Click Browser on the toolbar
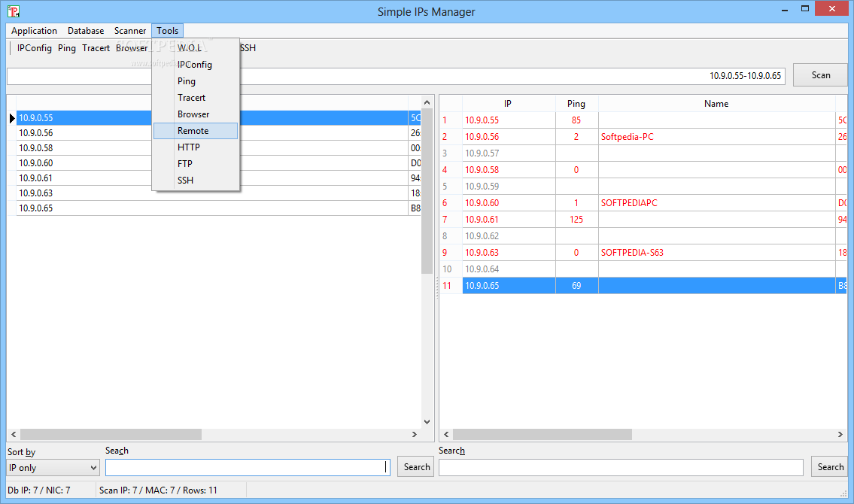854x504 pixels. click(132, 48)
